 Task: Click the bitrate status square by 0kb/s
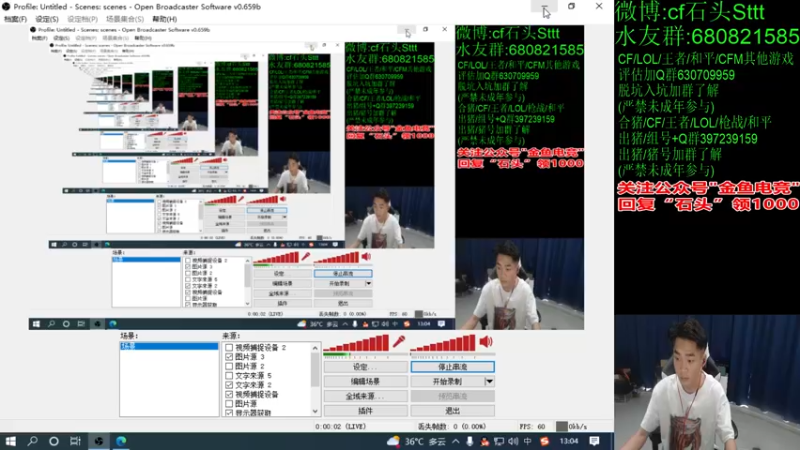pyautogui.click(x=561, y=426)
